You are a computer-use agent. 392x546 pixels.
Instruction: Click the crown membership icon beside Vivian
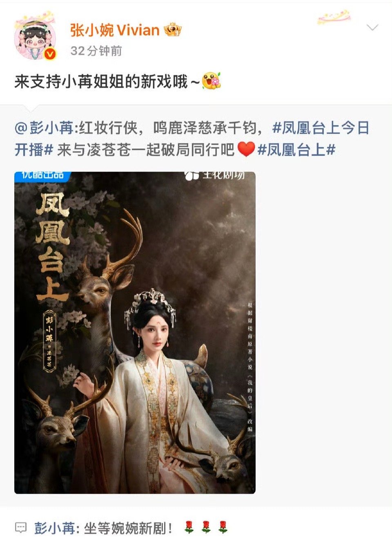pyautogui.click(x=172, y=30)
